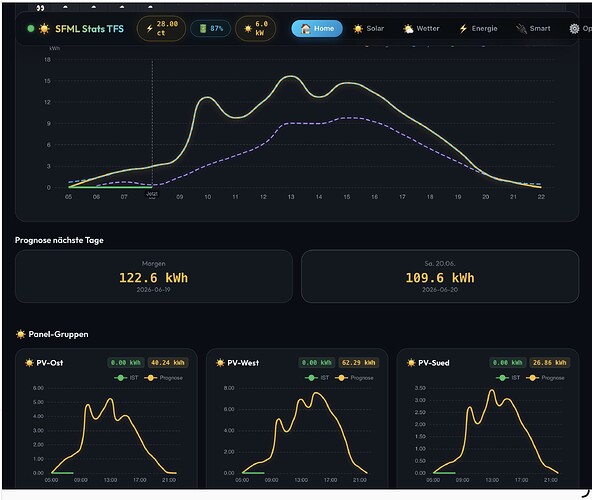Open the Wetter weather tab
592x500 pixels.
(x=421, y=29)
